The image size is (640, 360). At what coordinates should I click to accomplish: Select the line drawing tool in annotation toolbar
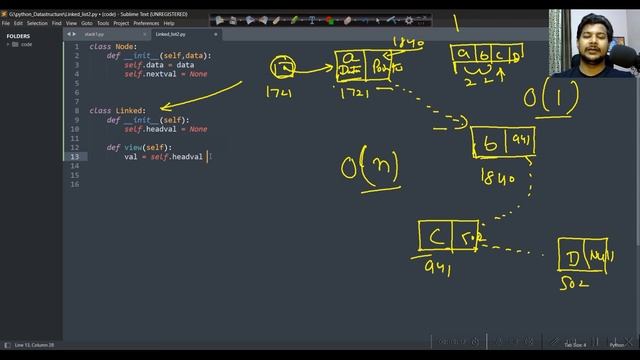[x=391, y=20]
